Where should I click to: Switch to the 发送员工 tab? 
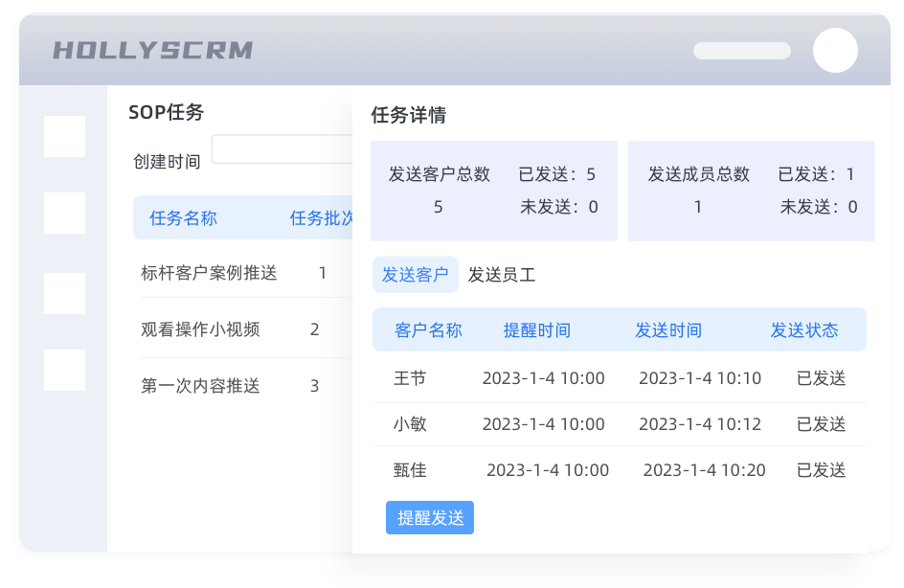click(501, 275)
